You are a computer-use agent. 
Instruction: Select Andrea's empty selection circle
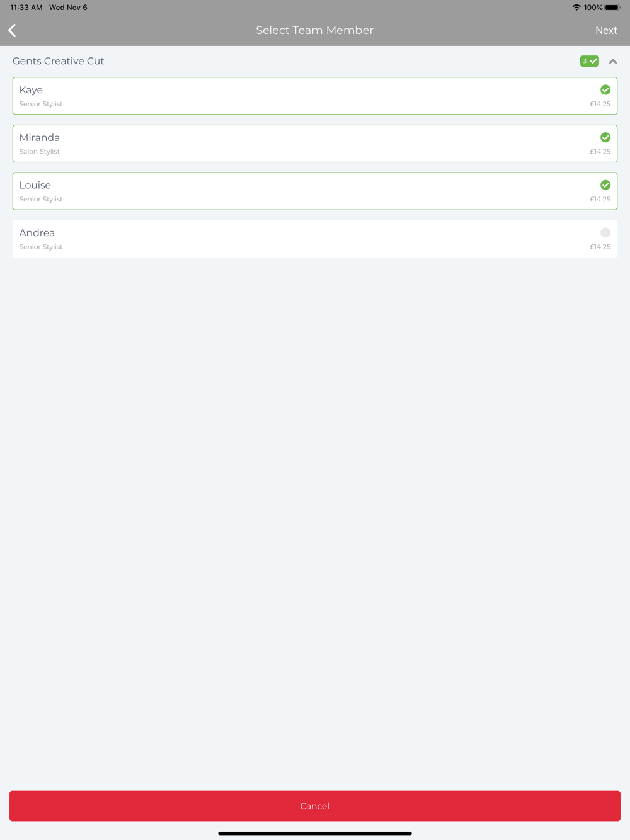pos(605,233)
